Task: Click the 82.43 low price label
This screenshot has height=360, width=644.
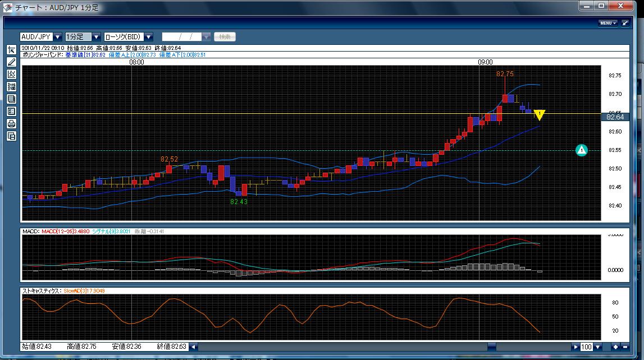Action: (x=239, y=202)
